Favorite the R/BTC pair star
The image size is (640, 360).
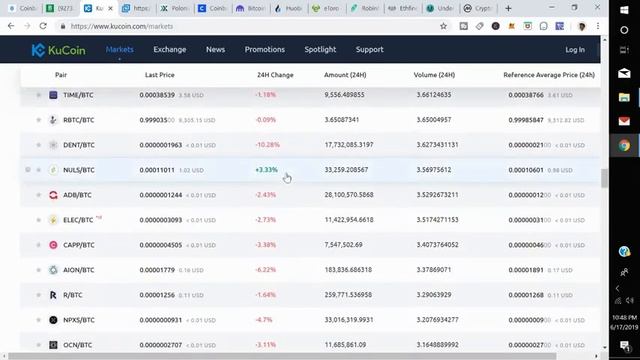click(38, 295)
